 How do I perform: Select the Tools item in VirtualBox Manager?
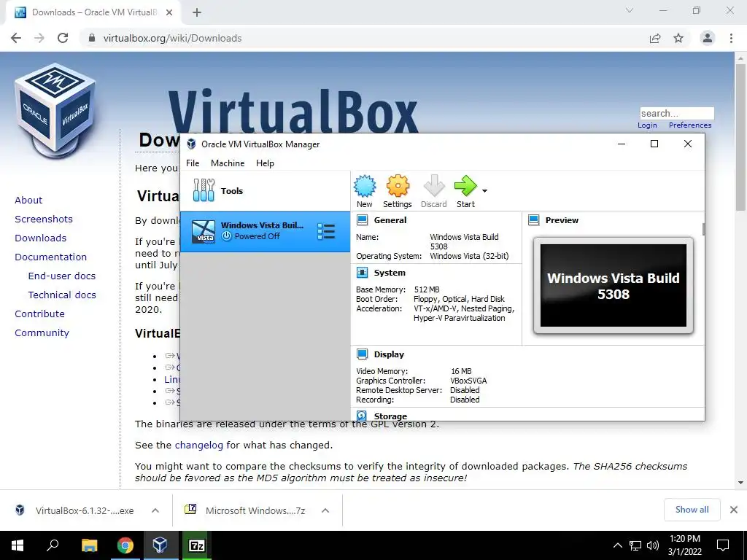pos(265,190)
